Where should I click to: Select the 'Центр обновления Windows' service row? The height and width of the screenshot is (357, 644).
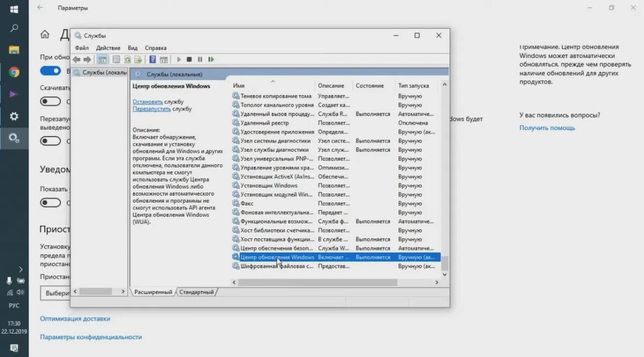pos(335,257)
